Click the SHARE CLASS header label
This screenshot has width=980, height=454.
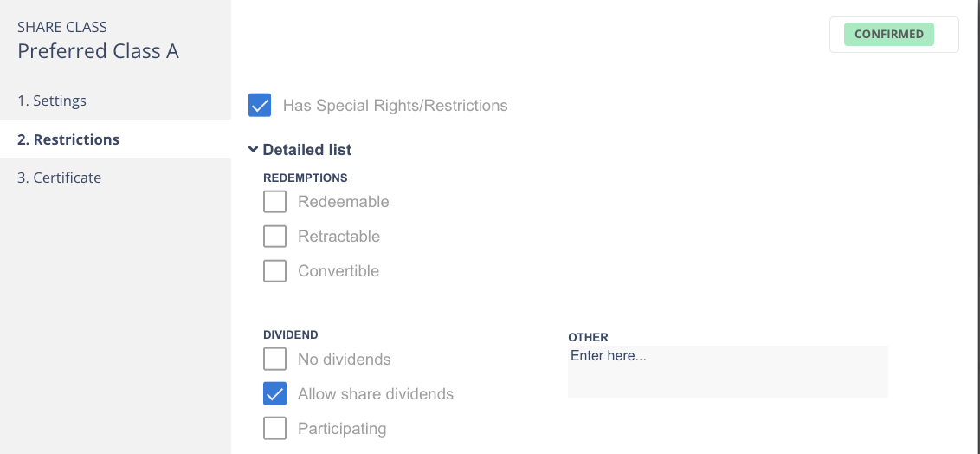tap(62, 27)
